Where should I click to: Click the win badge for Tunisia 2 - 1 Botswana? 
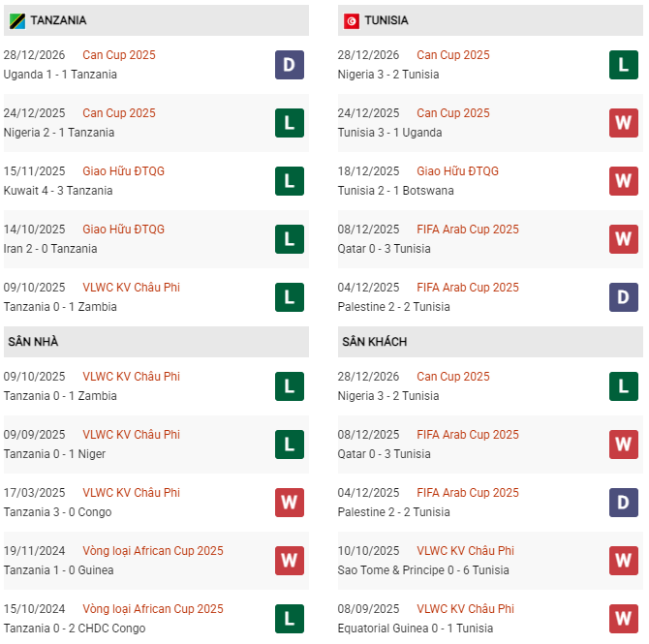pos(623,181)
